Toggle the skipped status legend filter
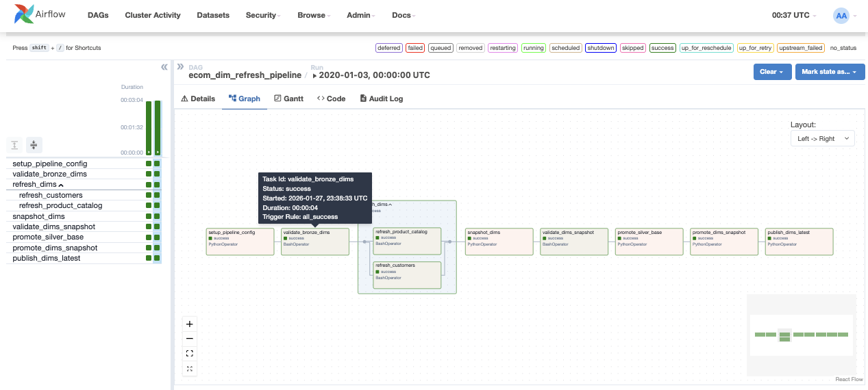The image size is (868, 390). click(x=633, y=48)
